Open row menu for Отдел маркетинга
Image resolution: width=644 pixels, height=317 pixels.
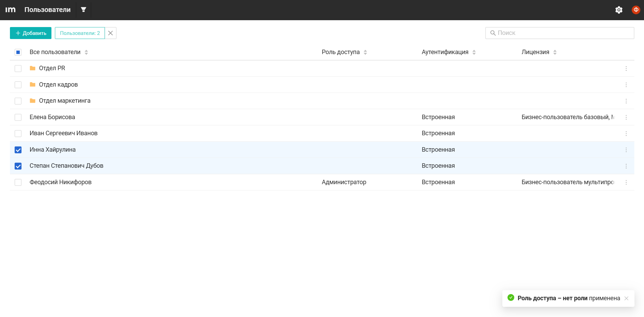[x=626, y=101]
